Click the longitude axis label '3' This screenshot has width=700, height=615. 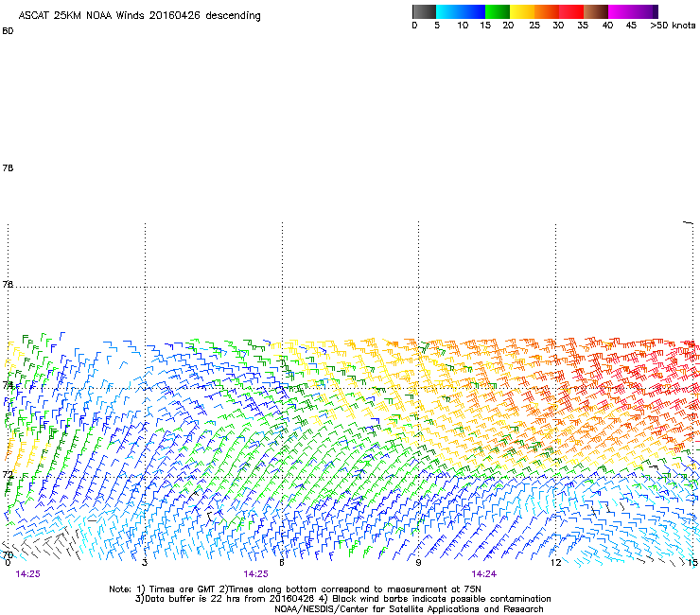tap(145, 563)
